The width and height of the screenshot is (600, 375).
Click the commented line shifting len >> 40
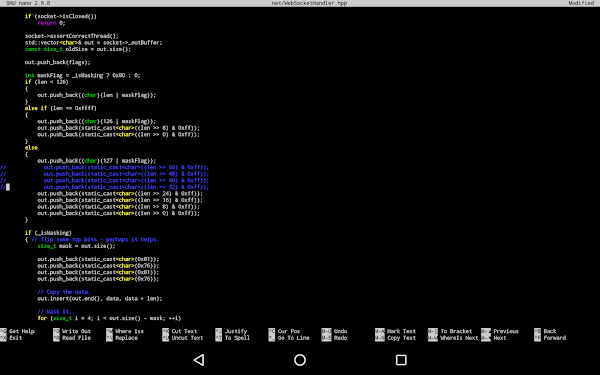coord(104,180)
